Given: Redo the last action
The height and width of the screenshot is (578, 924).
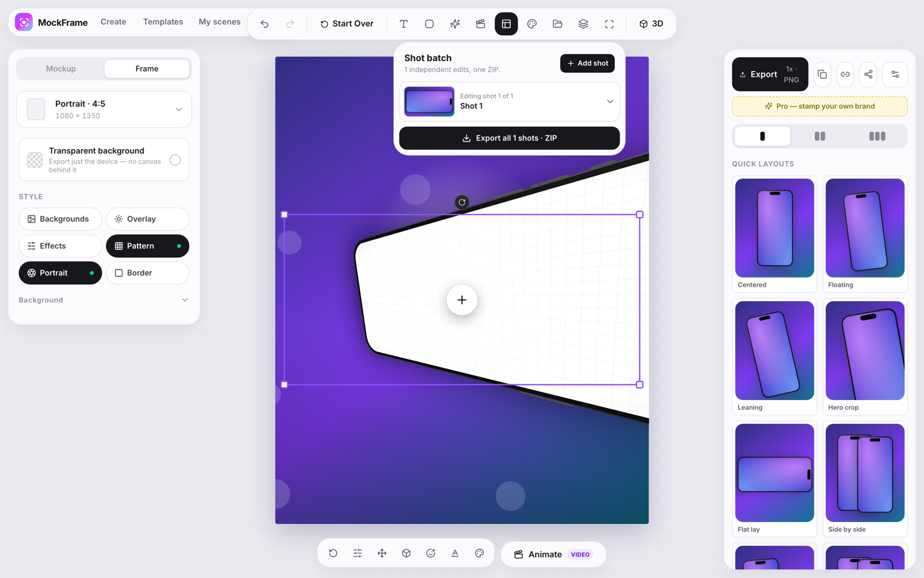Looking at the screenshot, I should click(290, 24).
